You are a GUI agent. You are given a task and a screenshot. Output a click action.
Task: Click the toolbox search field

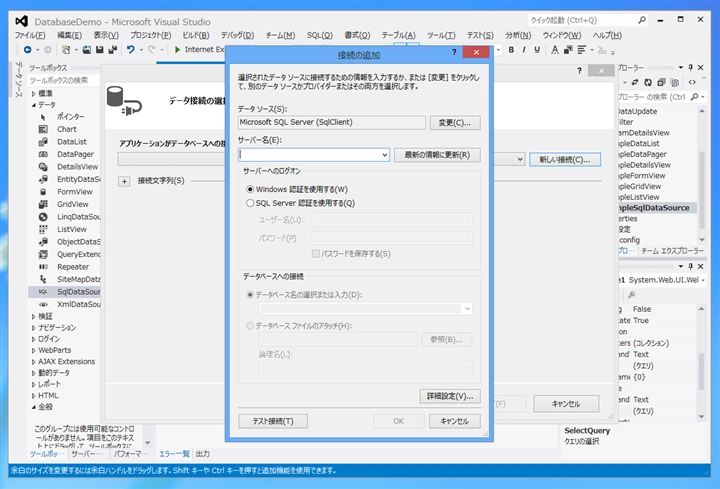[63, 80]
